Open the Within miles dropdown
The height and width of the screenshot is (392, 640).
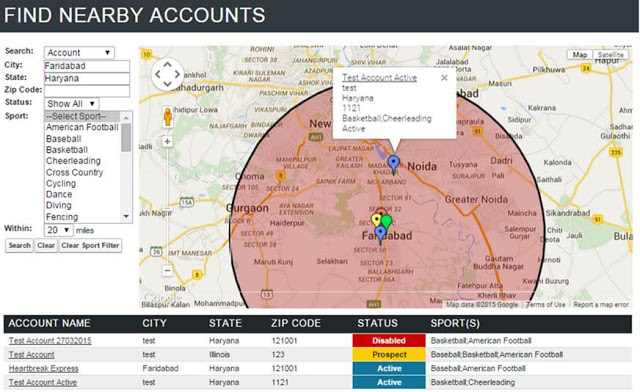pos(59,230)
